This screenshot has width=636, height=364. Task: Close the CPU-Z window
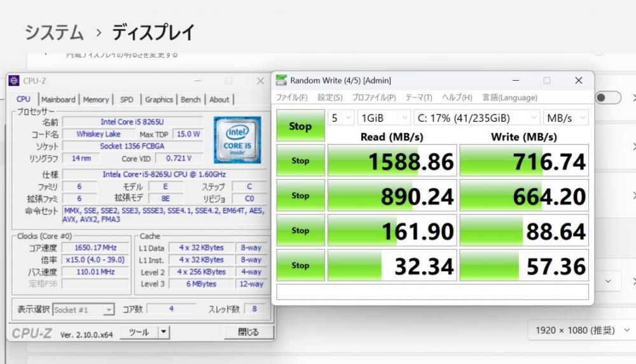(x=260, y=81)
